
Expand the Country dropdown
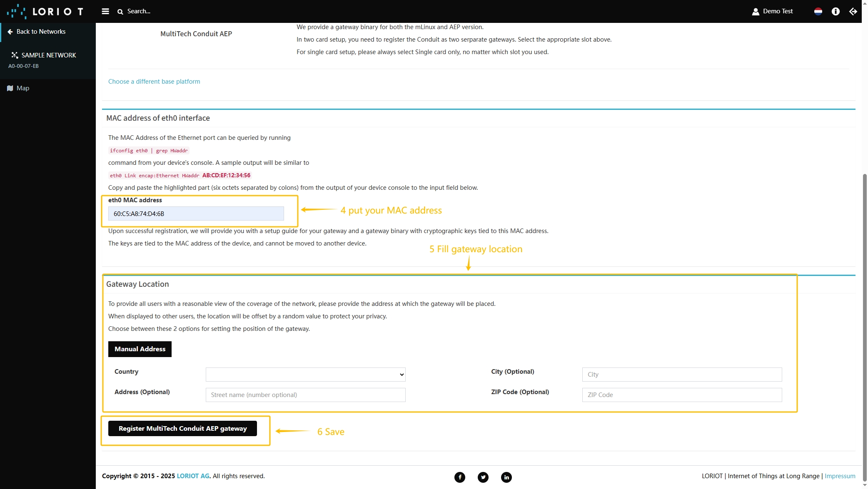[x=305, y=374]
